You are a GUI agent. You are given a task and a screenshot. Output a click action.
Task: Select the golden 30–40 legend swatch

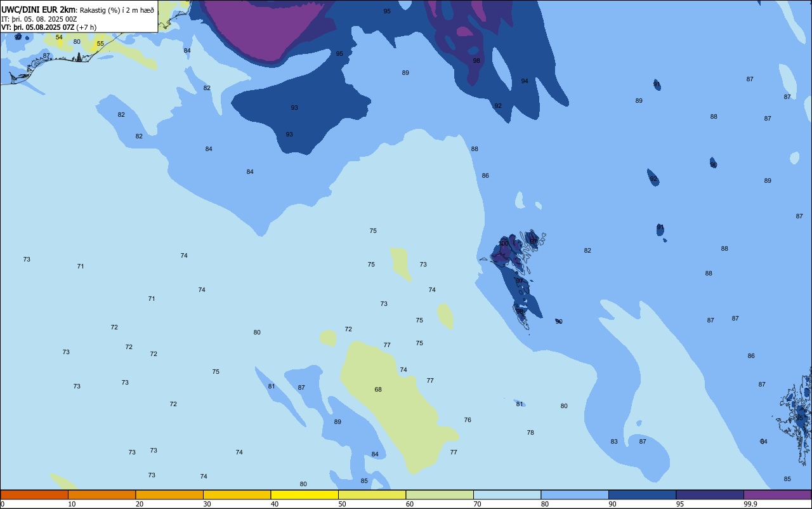click(237, 494)
